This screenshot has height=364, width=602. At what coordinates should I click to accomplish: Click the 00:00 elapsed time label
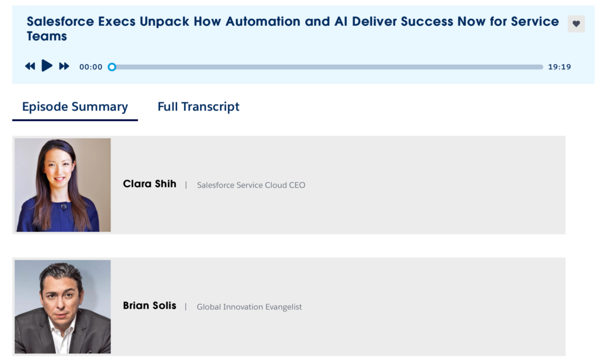(x=91, y=67)
